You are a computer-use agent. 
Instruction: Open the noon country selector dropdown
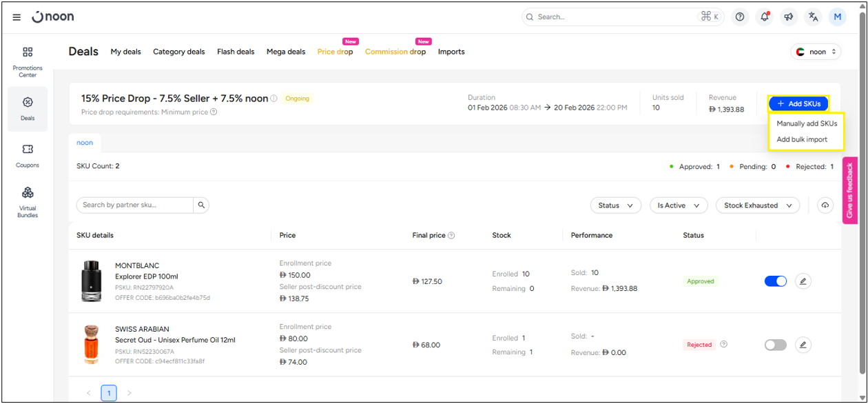(816, 52)
